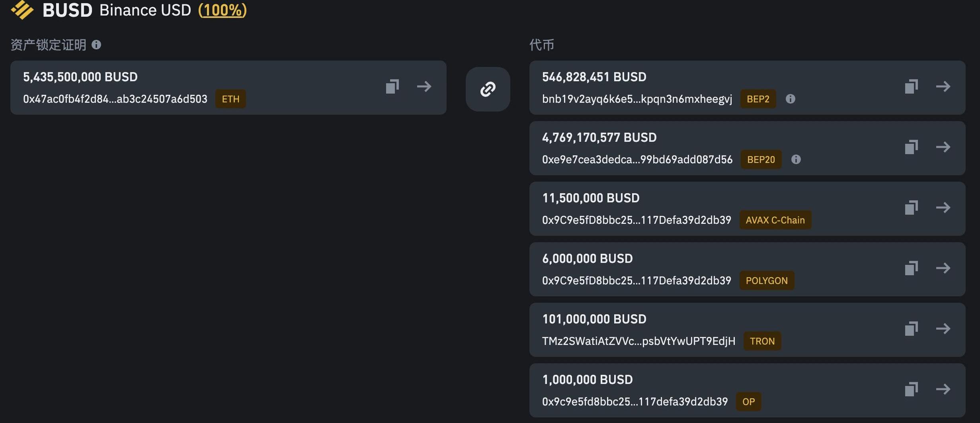Open the BUSD (100%) ratio link
Image resolution: width=980 pixels, height=423 pixels.
(223, 10)
